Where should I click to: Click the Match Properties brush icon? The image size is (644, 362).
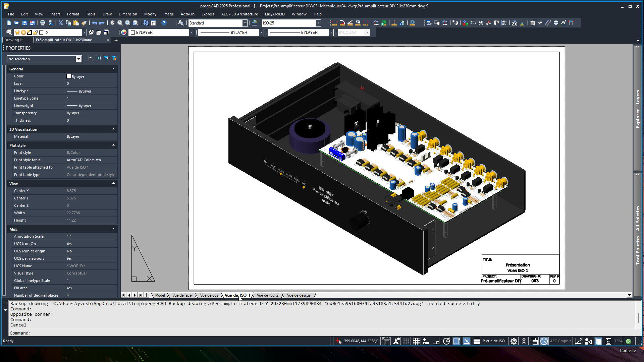point(84,23)
